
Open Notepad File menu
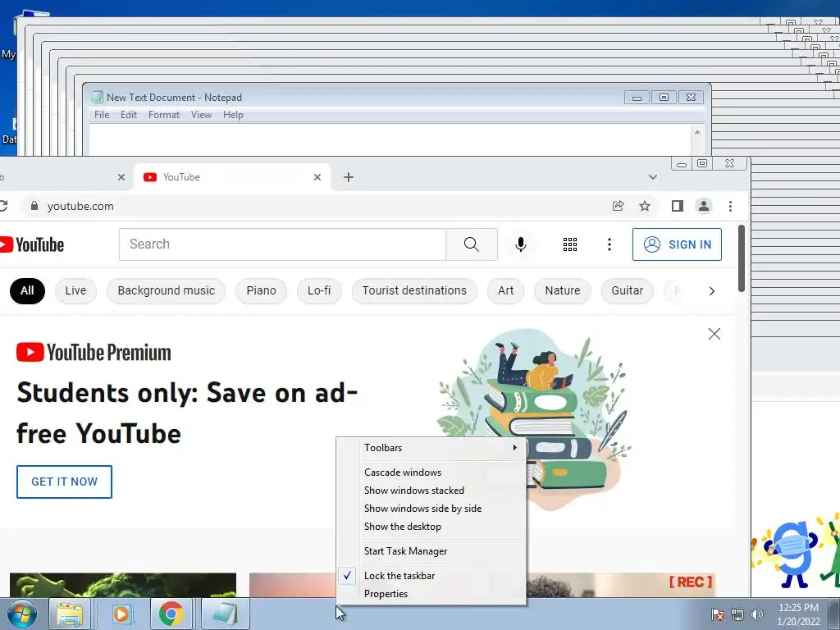(x=101, y=115)
